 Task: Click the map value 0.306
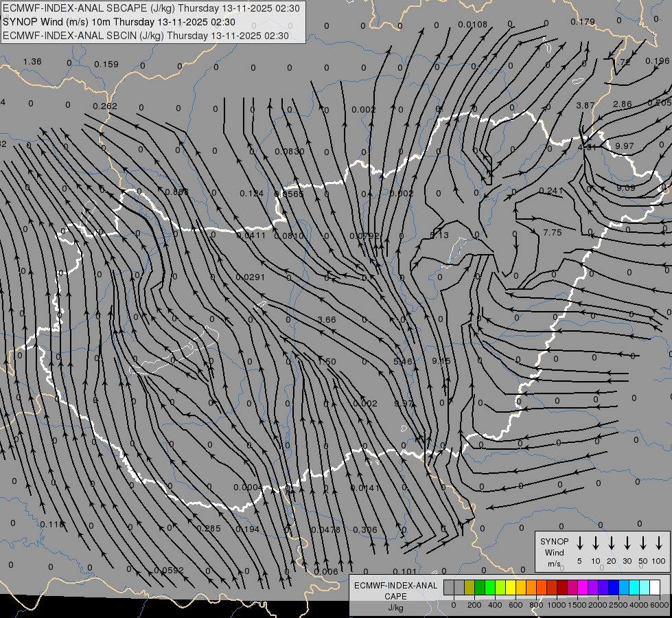point(365,529)
